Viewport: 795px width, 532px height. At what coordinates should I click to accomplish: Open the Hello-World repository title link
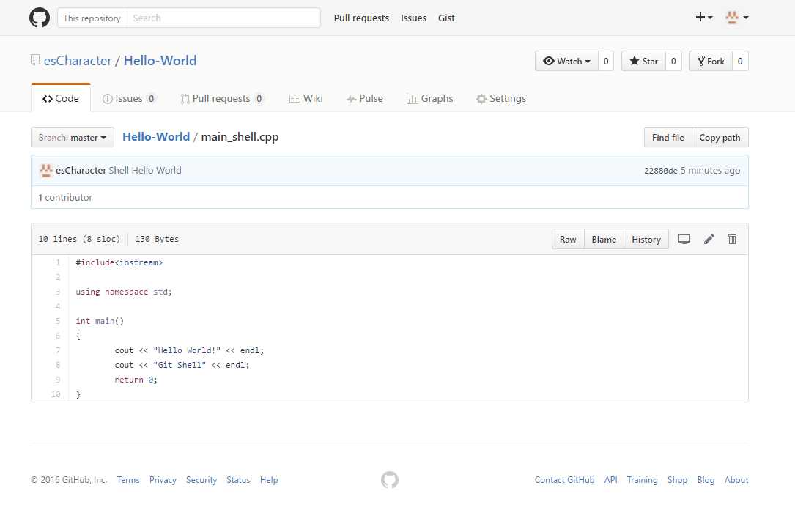tap(160, 61)
